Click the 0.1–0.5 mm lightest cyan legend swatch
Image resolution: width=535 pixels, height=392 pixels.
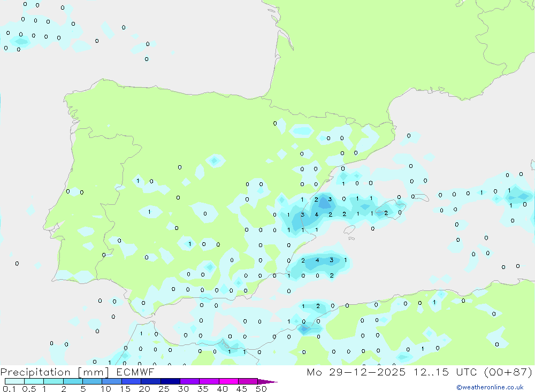pos(14,381)
